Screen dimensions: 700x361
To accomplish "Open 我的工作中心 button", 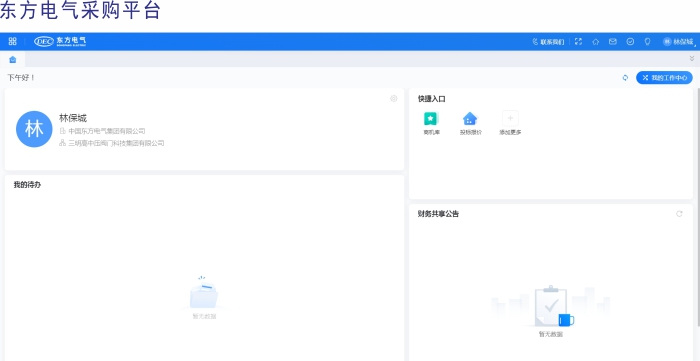I will [x=664, y=78].
